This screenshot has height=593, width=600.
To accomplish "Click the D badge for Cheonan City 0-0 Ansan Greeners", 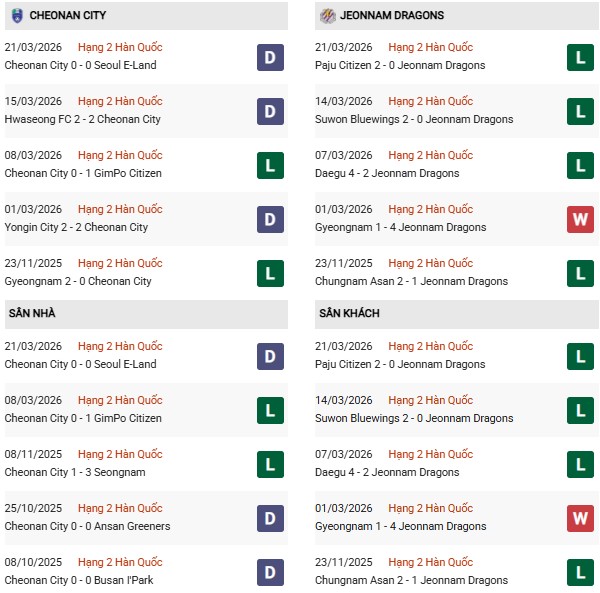I will (270, 518).
